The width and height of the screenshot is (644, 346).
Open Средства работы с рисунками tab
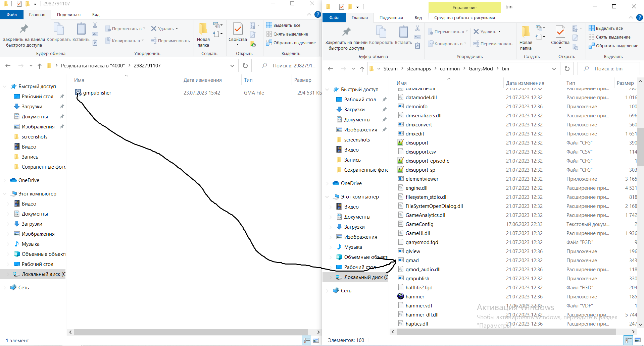[464, 17]
